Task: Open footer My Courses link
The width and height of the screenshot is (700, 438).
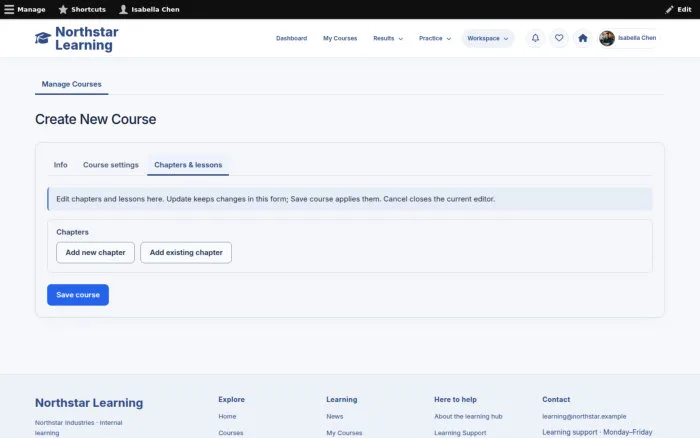Action: pyautogui.click(x=344, y=433)
